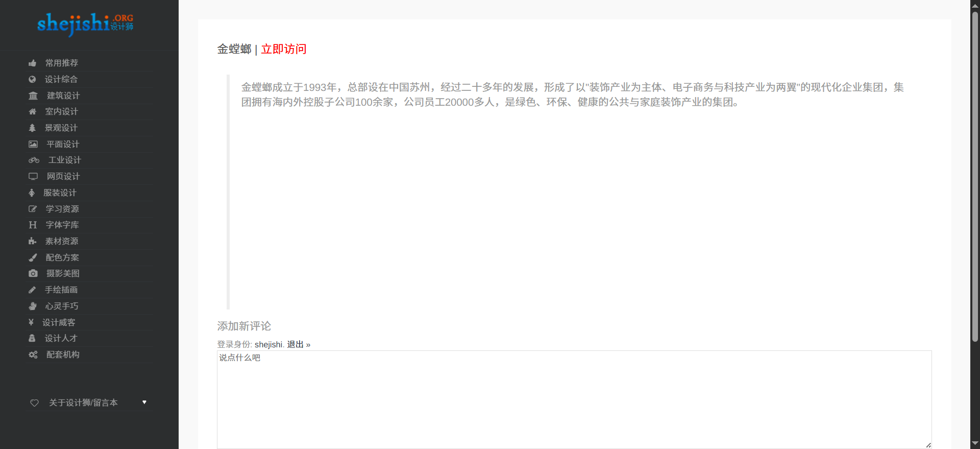Viewport: 980px width, 449px height.
Task: Click the 金螳螂 company description paragraph
Action: [573, 94]
